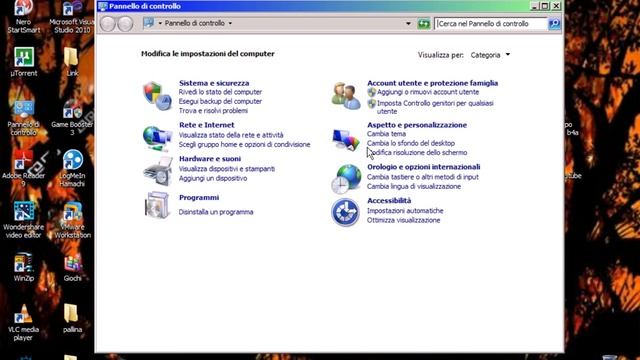
Task: Click the Accessibilità round blue icon
Action: [345, 212]
